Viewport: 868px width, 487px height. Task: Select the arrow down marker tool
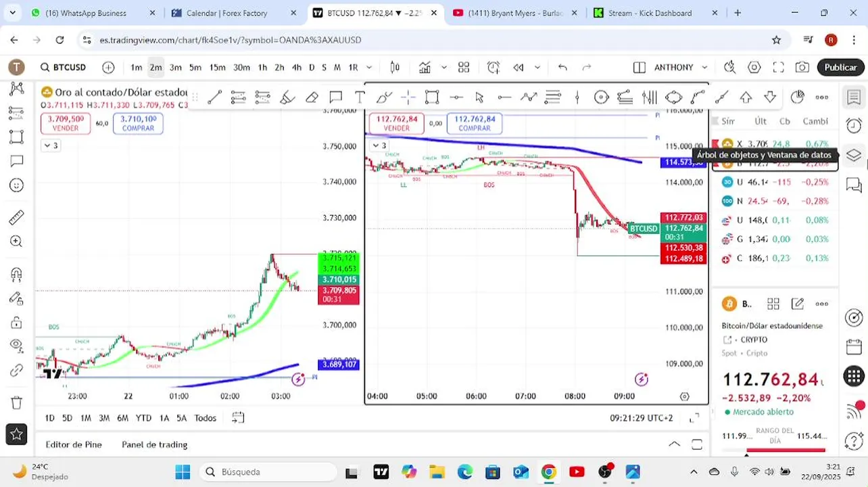pyautogui.click(x=770, y=97)
